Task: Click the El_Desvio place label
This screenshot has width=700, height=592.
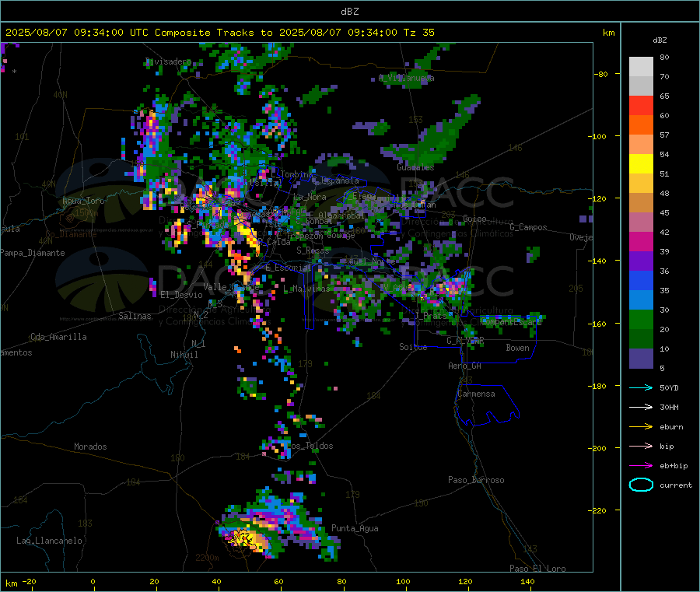Action: [x=181, y=295]
